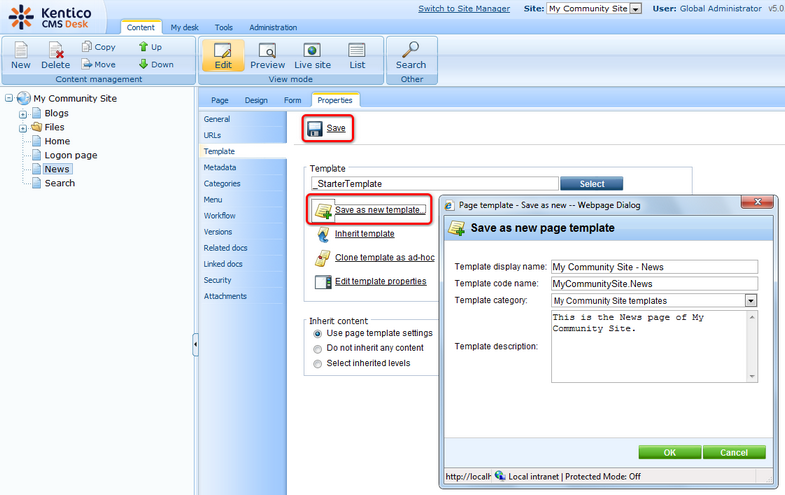Open the Content main tab
The width and height of the screenshot is (785, 495).
(x=141, y=27)
